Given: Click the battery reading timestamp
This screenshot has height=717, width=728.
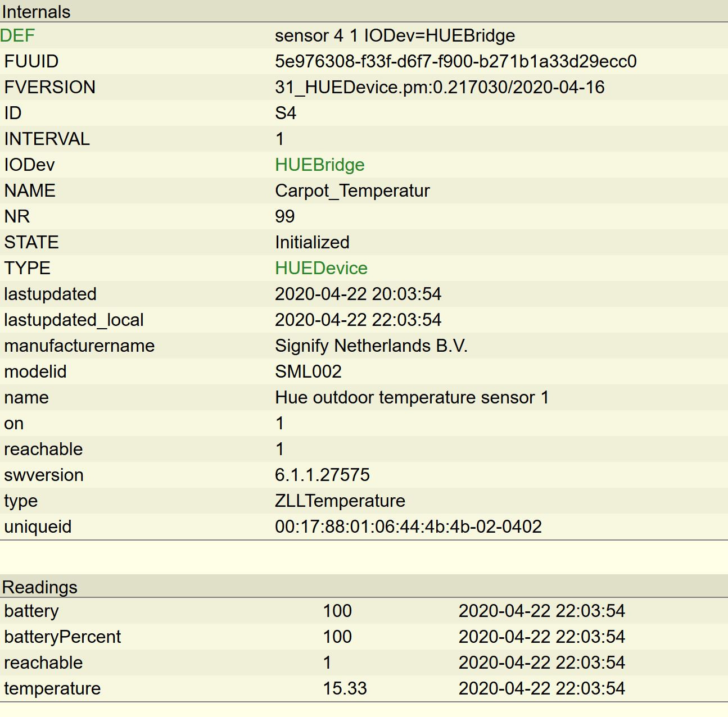Looking at the screenshot, I should 541,611.
